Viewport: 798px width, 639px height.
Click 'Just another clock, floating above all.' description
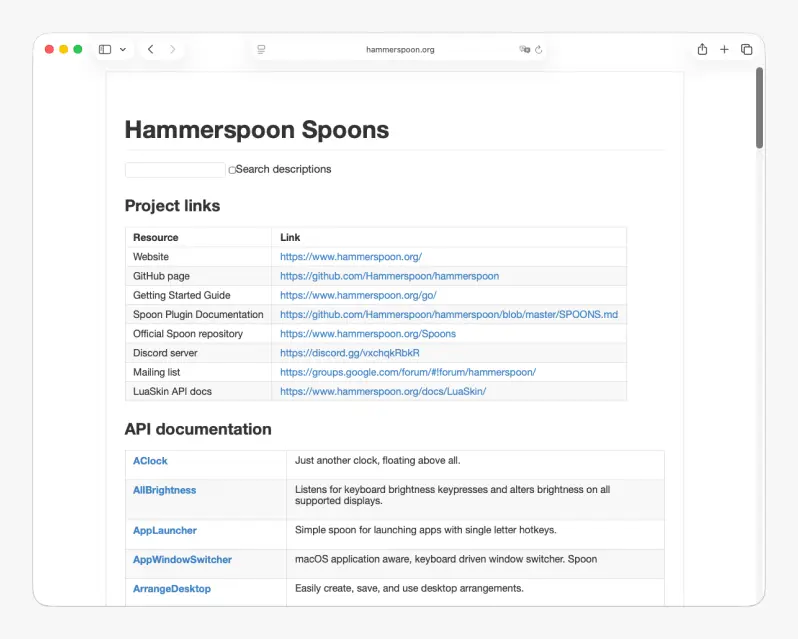coord(378,460)
